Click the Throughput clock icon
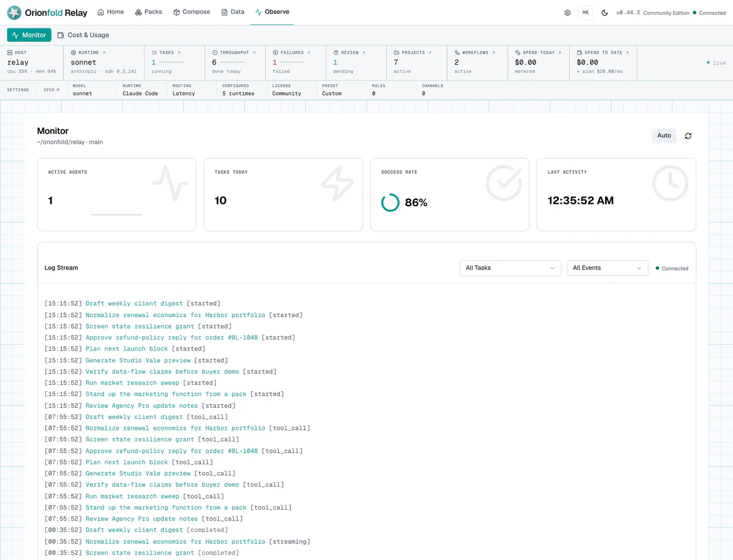Image resolution: width=733 pixels, height=560 pixels. tap(215, 53)
